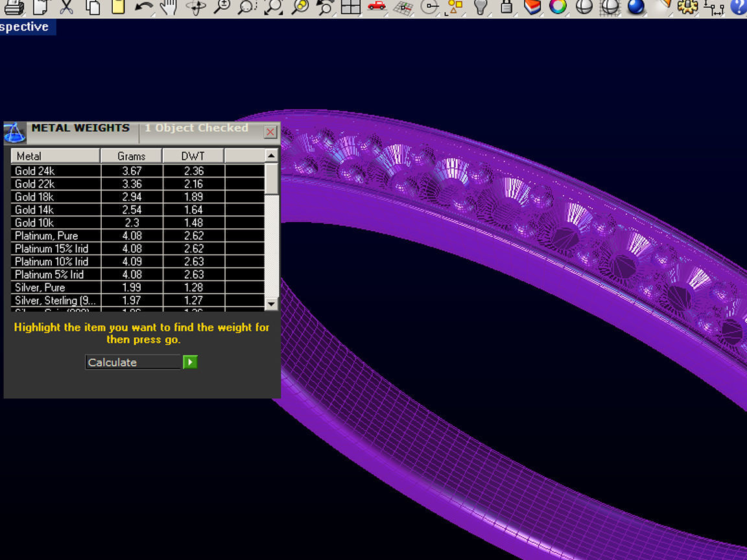Click the red car Set View icon

point(376,6)
